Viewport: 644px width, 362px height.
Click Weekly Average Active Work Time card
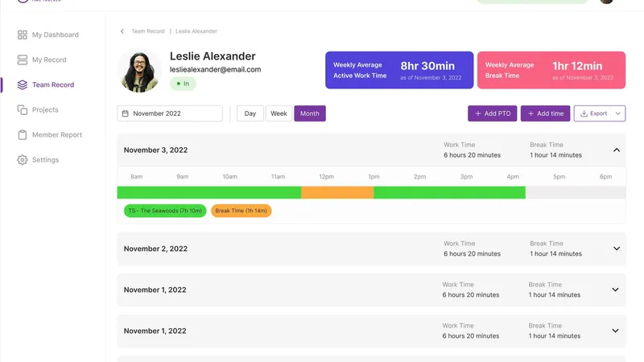(399, 70)
